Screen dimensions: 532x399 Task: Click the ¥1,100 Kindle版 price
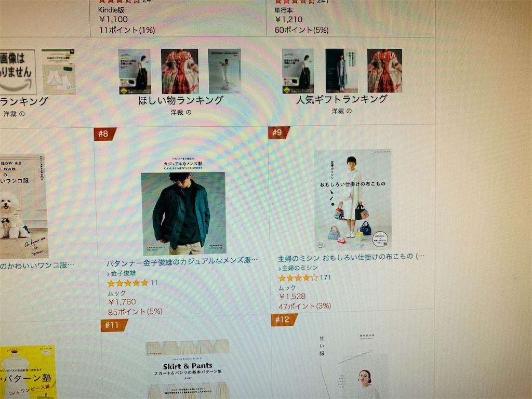click(x=113, y=19)
